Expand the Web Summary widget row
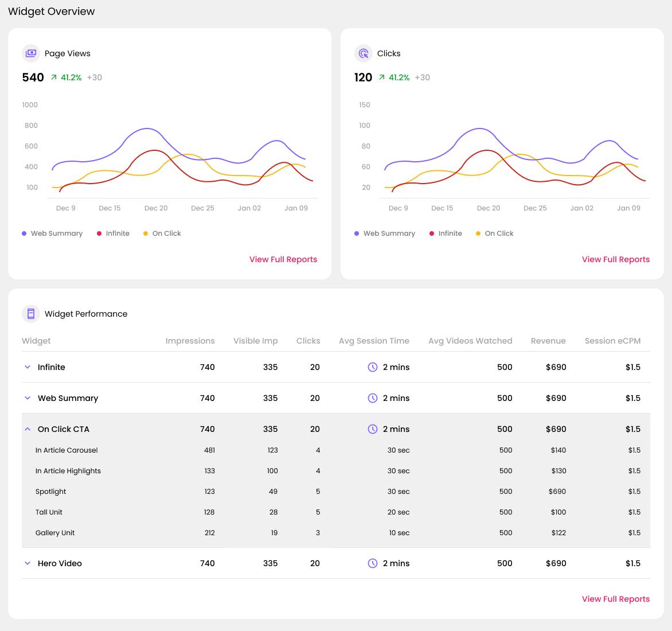This screenshot has height=631, width=672. point(28,398)
